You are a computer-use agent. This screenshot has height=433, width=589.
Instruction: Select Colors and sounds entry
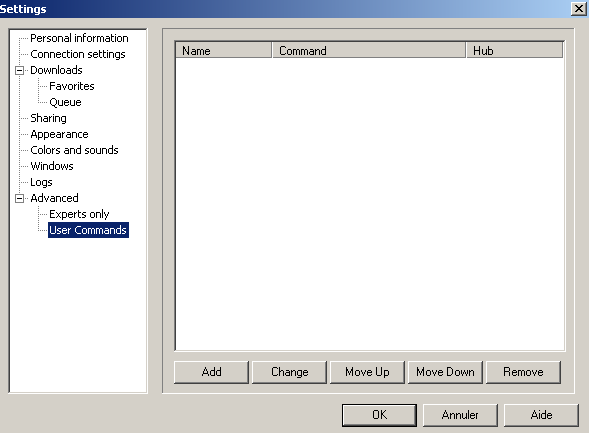(x=74, y=150)
